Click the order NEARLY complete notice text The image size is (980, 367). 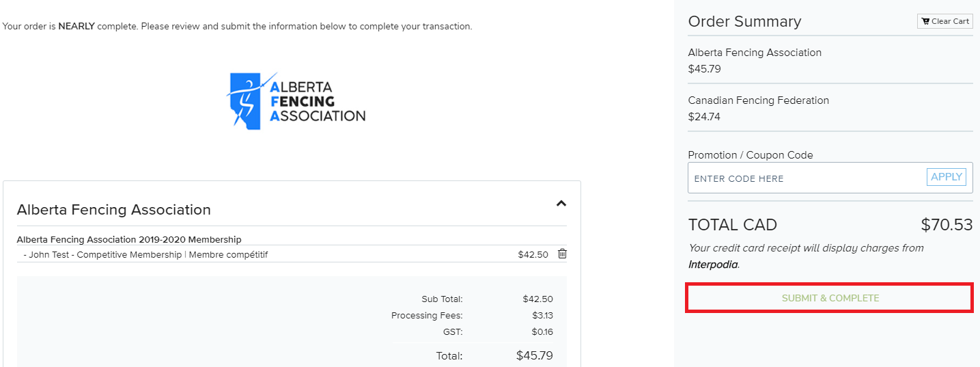point(237,27)
